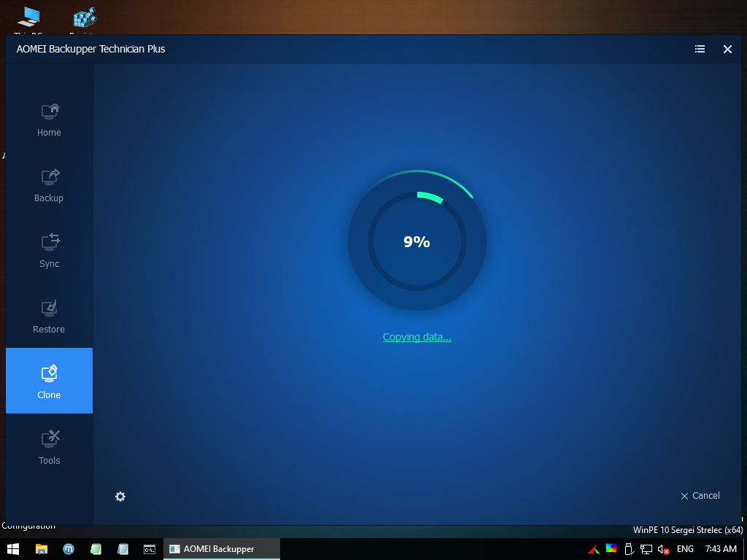Click the ENG language indicator
747x560 pixels.
[x=685, y=549]
